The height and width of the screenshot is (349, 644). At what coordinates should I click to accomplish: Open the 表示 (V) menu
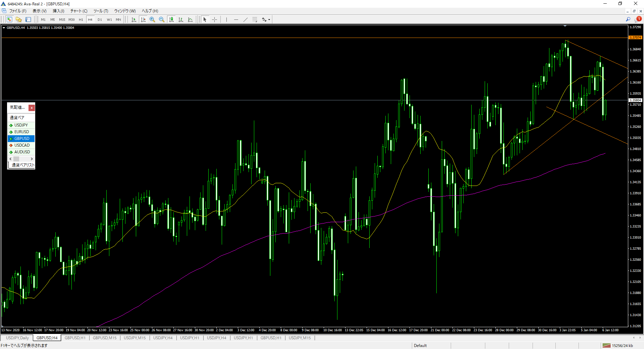click(x=39, y=11)
